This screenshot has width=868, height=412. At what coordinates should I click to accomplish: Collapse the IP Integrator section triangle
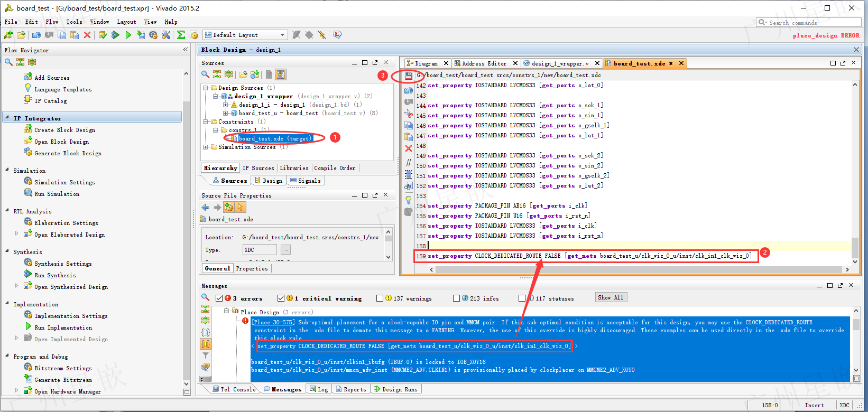pos(7,118)
